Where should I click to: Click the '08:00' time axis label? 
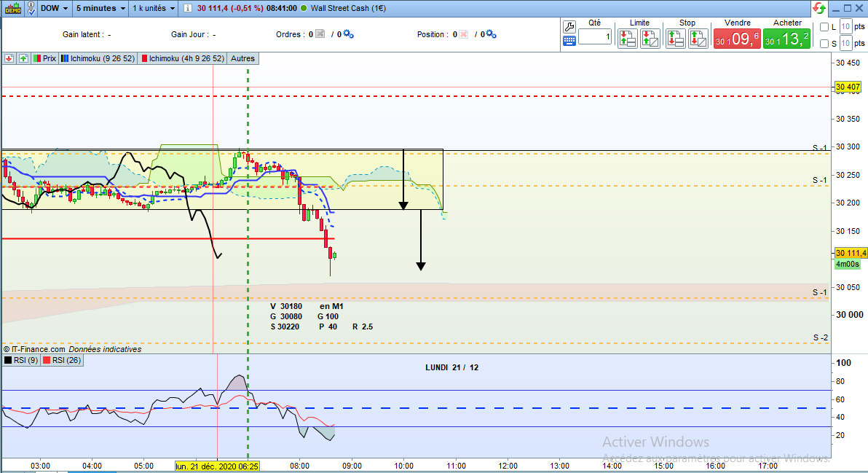pyautogui.click(x=299, y=466)
